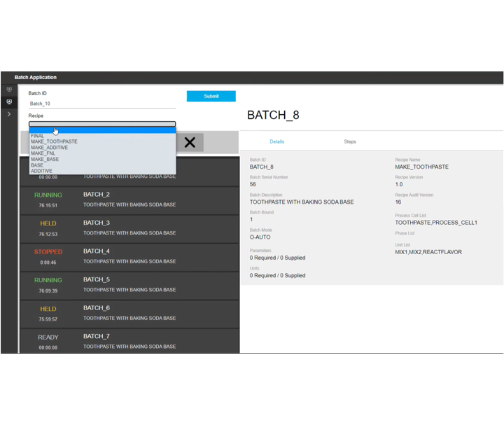The height and width of the screenshot is (425, 504).
Task: Click the top sidebar operator icon
Action: click(x=9, y=90)
